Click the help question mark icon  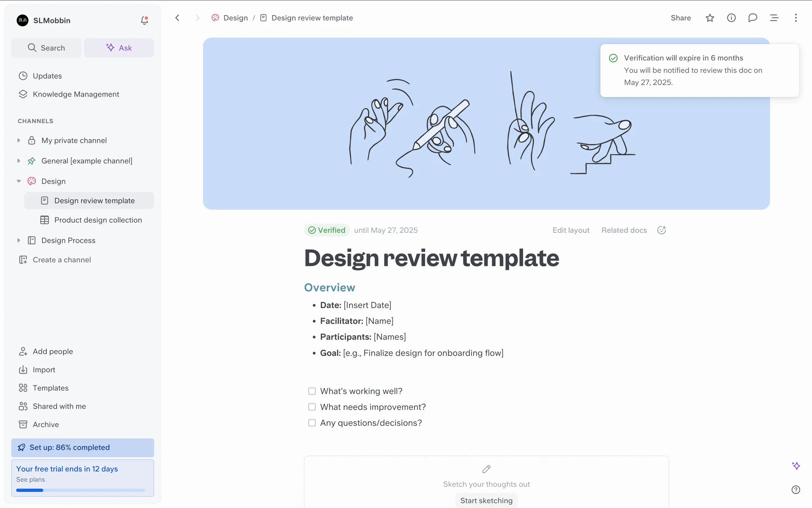click(796, 490)
